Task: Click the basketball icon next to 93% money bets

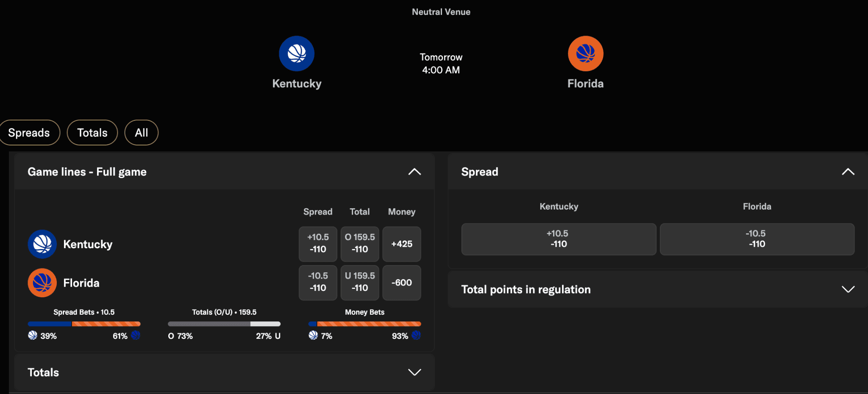Action: pyautogui.click(x=416, y=335)
